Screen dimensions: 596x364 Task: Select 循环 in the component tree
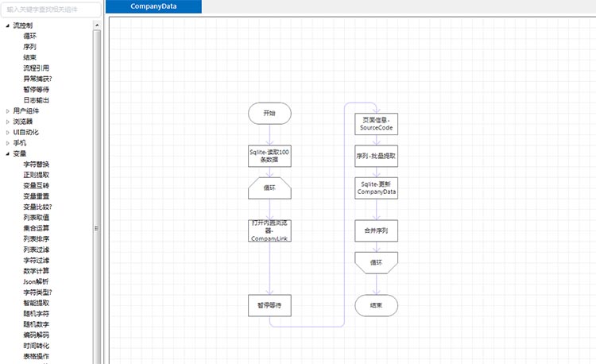(29, 36)
